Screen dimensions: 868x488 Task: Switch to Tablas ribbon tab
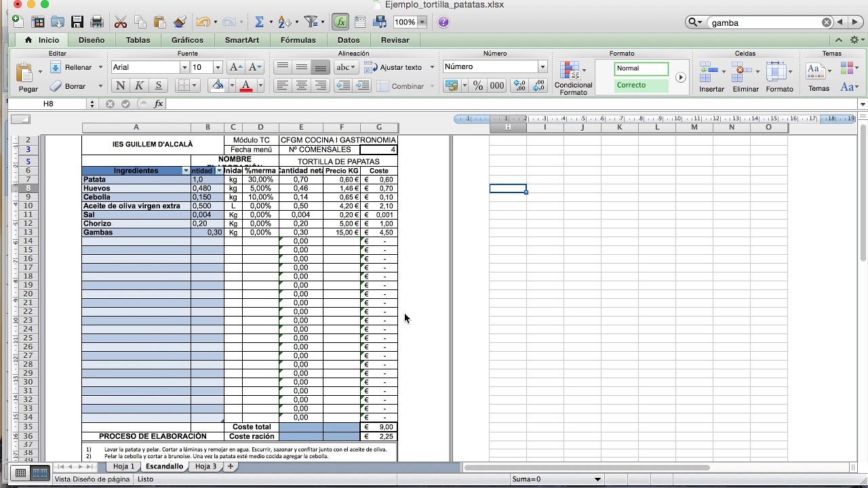[x=138, y=40]
